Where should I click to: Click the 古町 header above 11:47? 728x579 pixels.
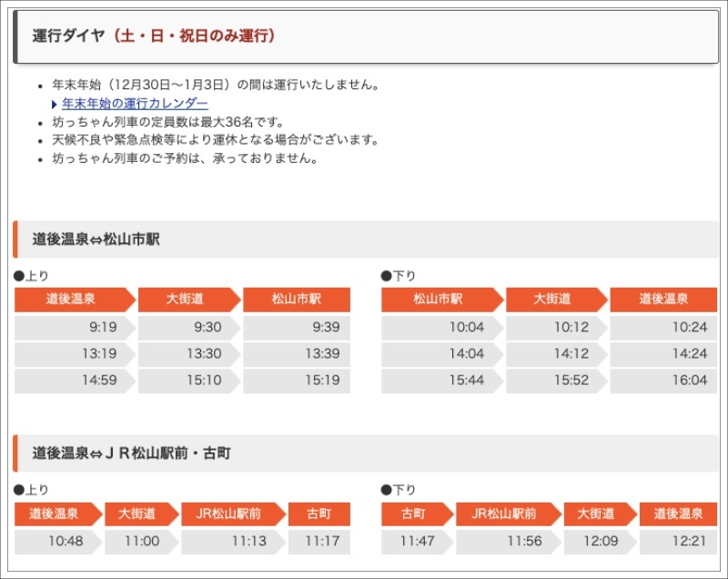(x=418, y=514)
